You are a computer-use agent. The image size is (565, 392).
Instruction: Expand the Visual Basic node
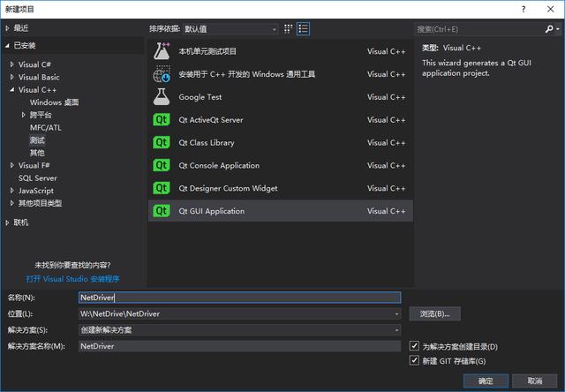(11, 77)
